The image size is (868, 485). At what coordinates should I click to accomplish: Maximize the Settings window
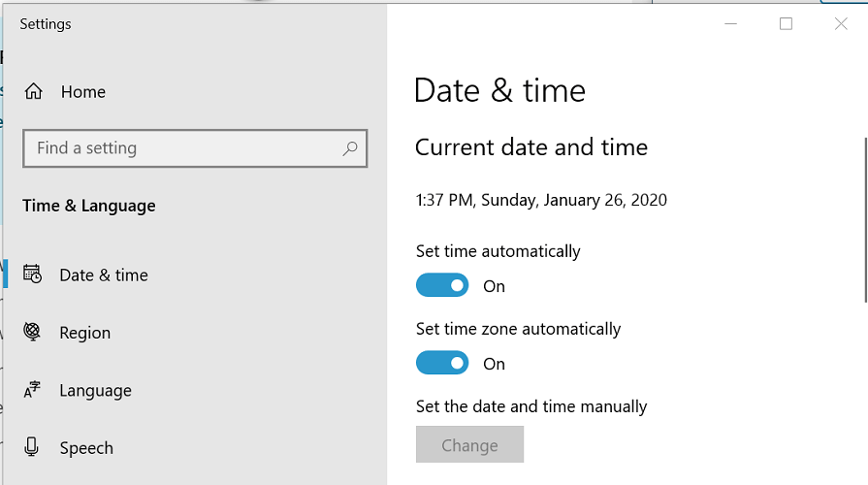click(786, 24)
